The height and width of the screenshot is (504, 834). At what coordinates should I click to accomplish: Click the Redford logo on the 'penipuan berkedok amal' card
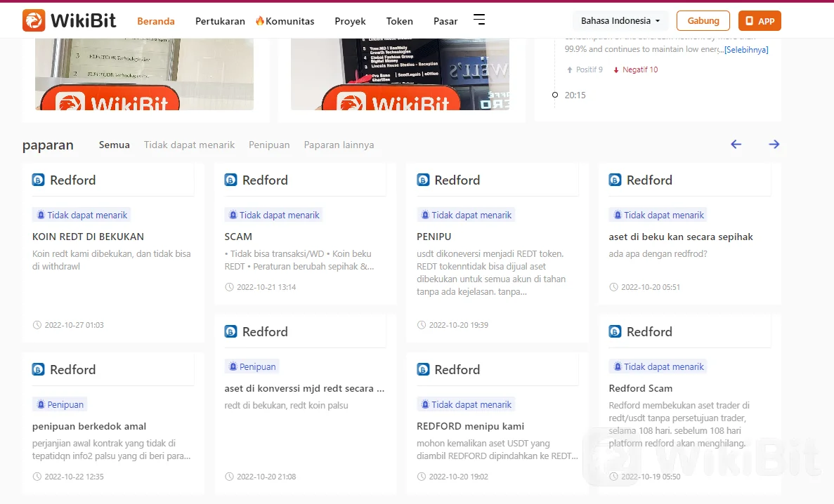[x=39, y=369]
